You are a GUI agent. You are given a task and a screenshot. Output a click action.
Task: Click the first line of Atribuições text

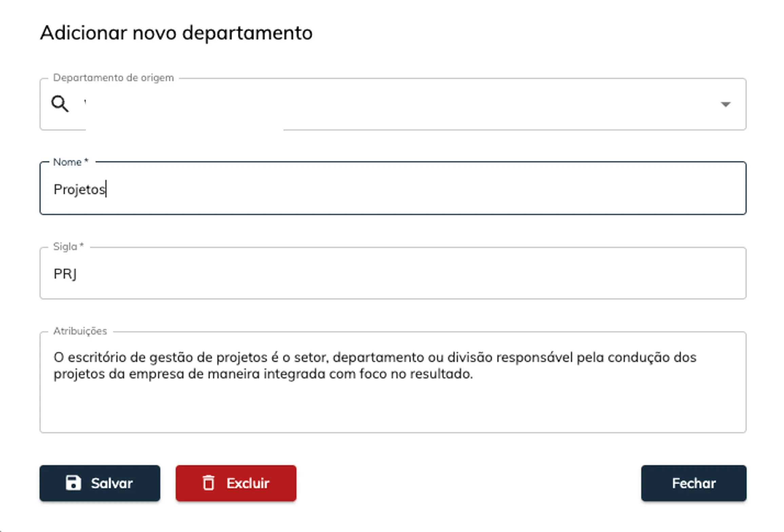375,357
